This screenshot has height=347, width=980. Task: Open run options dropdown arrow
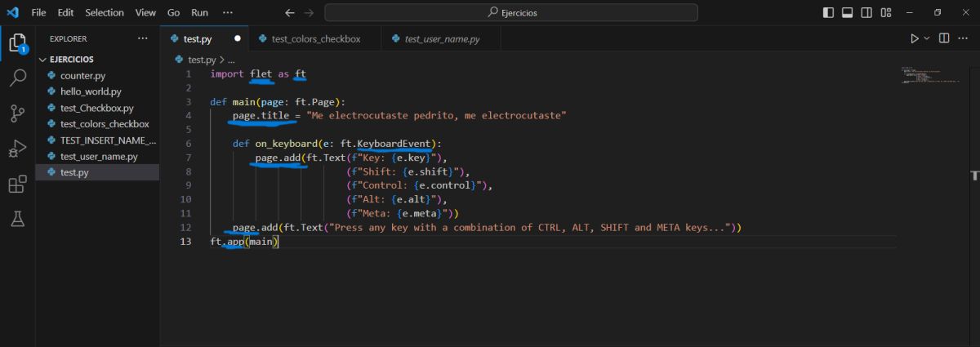tap(927, 38)
